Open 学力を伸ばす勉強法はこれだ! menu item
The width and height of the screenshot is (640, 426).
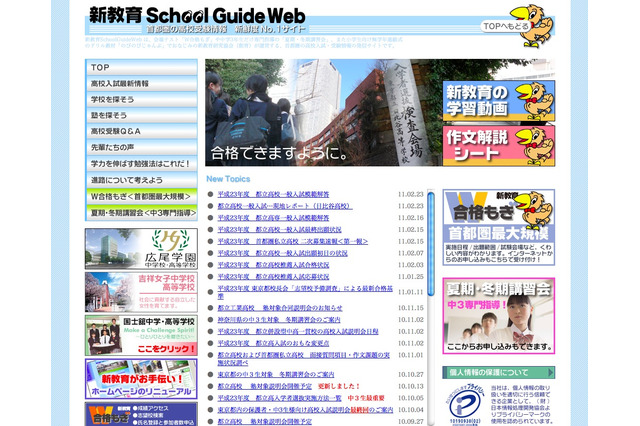tap(141, 164)
